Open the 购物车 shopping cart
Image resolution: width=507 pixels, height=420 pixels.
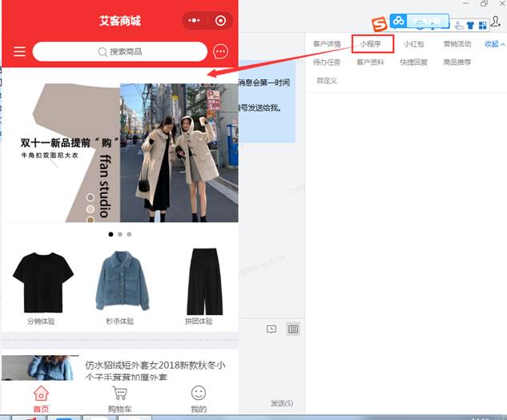(x=120, y=398)
